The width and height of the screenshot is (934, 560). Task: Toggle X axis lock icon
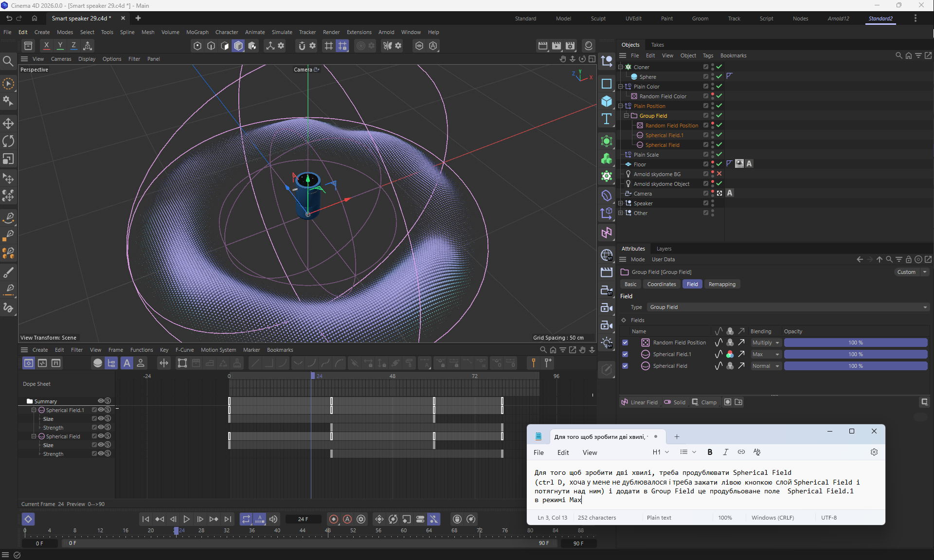(x=46, y=45)
